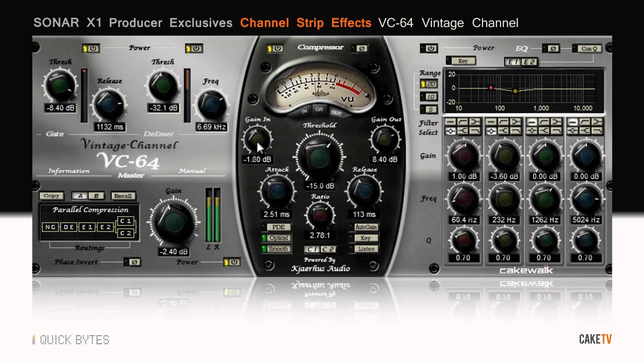Image resolution: width=644 pixels, height=362 pixels.
Task: Toggle the EQ phase invert button
Action: tap(551, 49)
